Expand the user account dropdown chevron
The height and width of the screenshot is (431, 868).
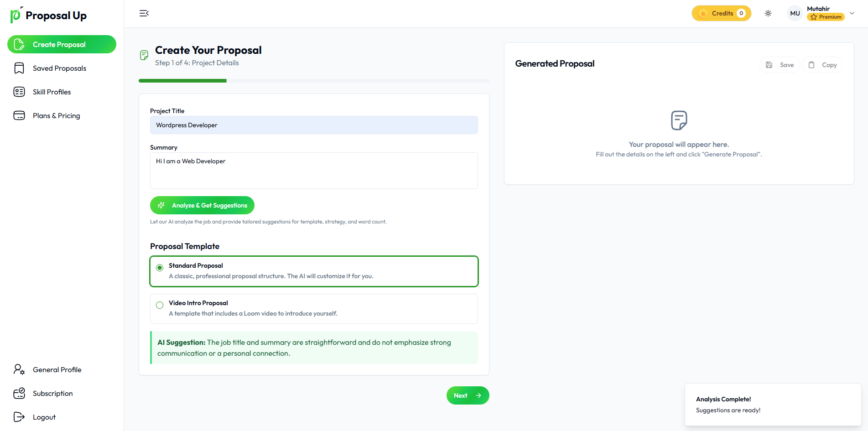pos(852,13)
